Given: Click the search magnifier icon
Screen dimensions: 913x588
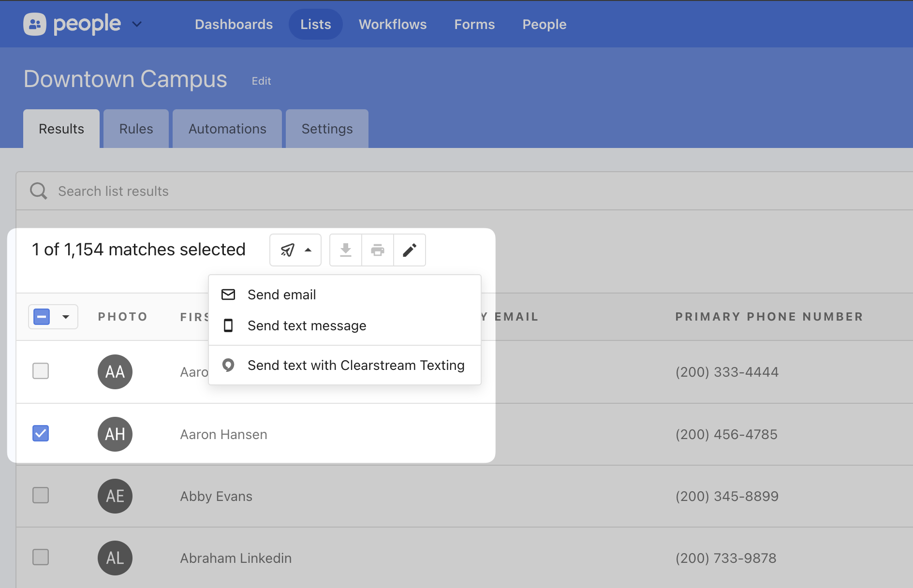Looking at the screenshot, I should coord(39,191).
